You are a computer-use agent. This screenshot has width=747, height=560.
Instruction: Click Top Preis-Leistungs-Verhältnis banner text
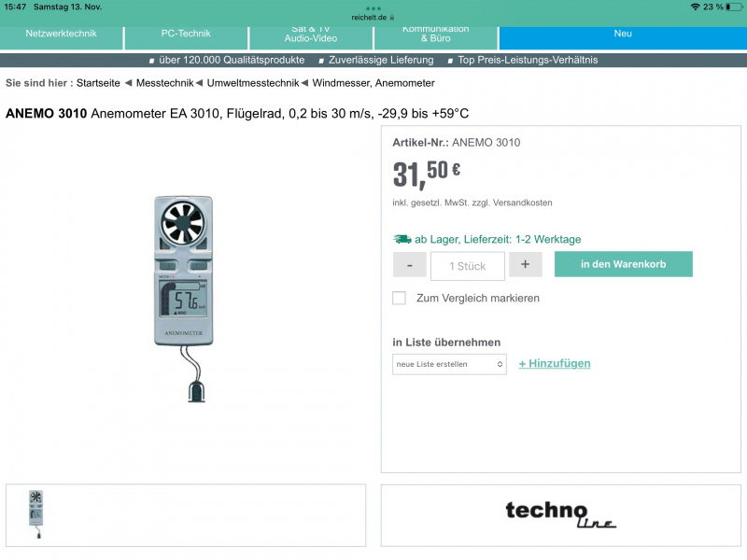528,60
